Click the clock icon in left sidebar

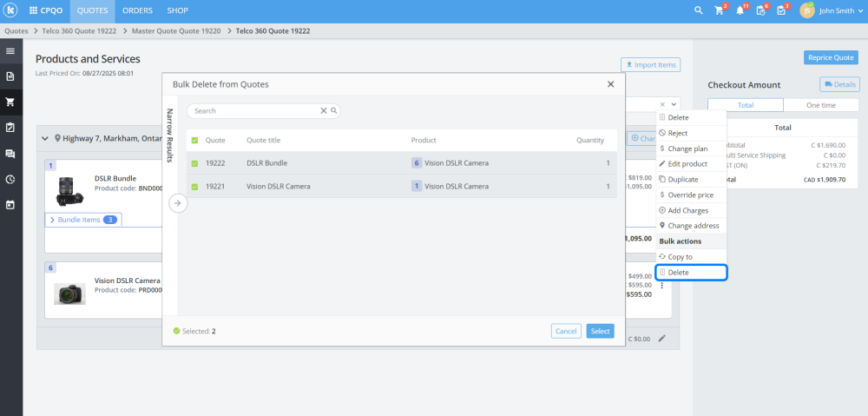[10, 180]
